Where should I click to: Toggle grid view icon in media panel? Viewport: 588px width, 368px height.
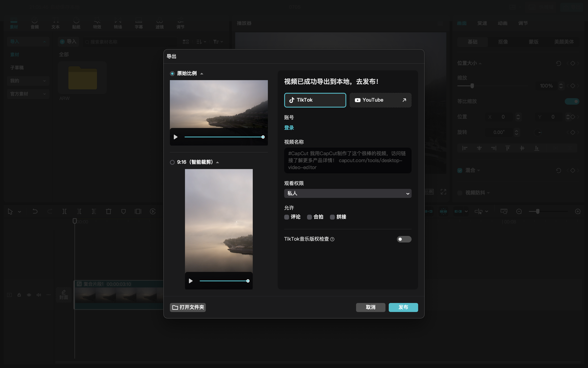[x=186, y=42]
